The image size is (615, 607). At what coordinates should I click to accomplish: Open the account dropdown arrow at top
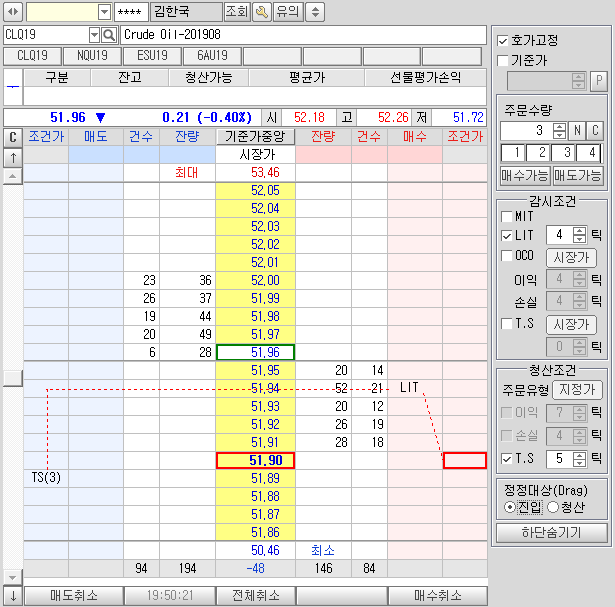coord(104,12)
